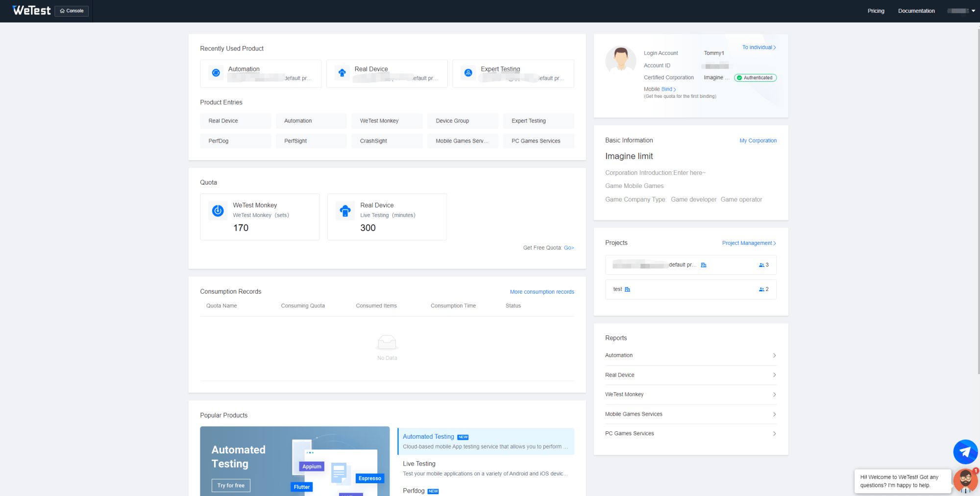
Task: Open Mobile Games Services product entry
Action: [463, 141]
